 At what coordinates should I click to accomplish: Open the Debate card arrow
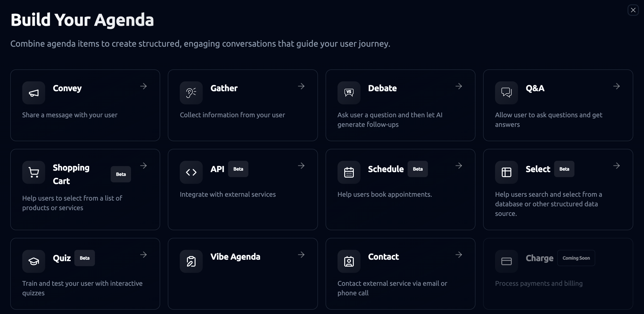[459, 86]
